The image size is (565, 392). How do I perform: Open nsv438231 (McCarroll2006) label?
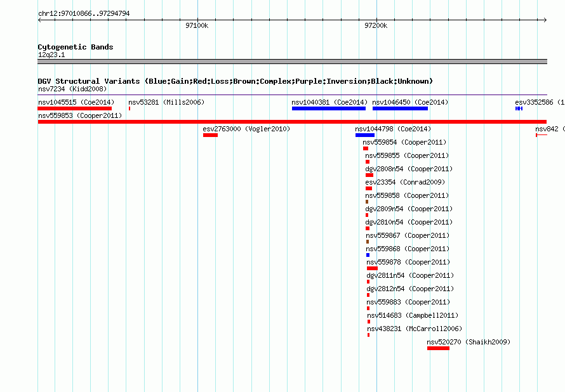tap(415, 329)
